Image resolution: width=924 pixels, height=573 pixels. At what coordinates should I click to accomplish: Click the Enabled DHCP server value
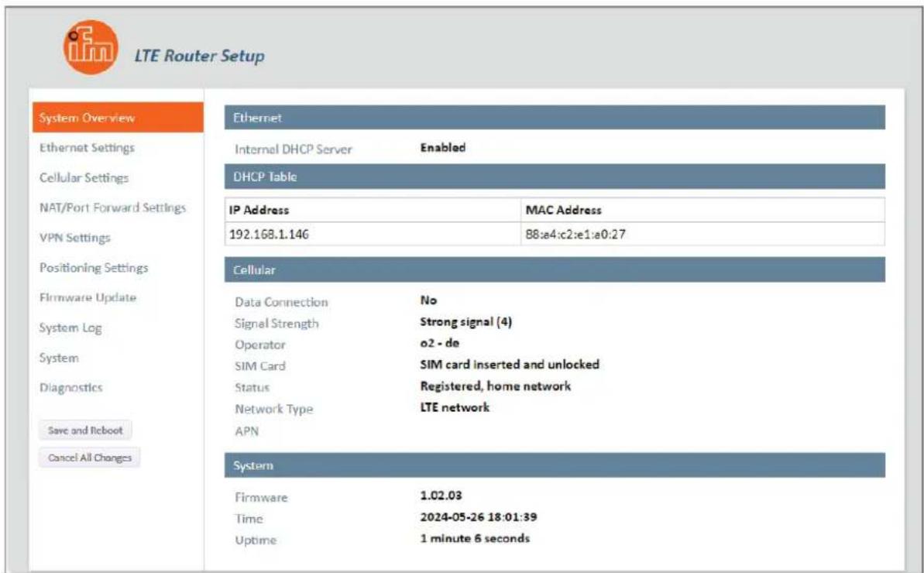click(443, 148)
